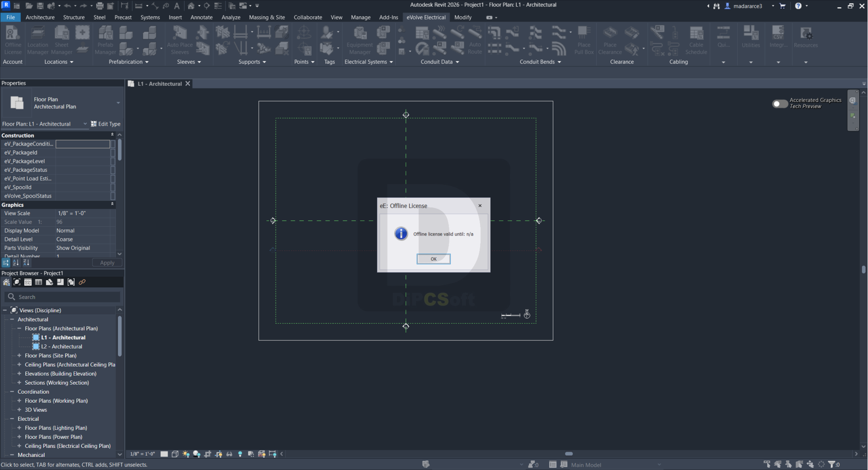Image resolution: width=868 pixels, height=470 pixels.
Task: Switch to the Architecture ribbon tab
Action: (40, 17)
